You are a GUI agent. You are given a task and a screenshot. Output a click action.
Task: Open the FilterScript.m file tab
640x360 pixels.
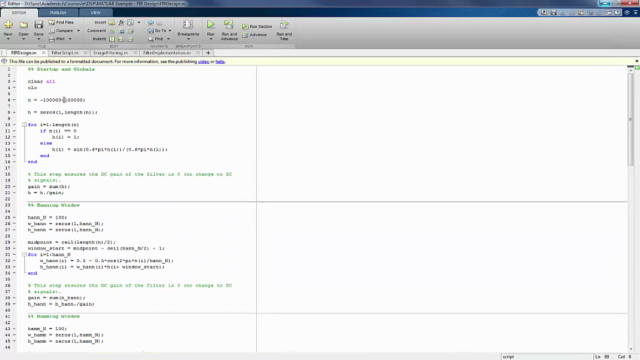tap(65, 53)
